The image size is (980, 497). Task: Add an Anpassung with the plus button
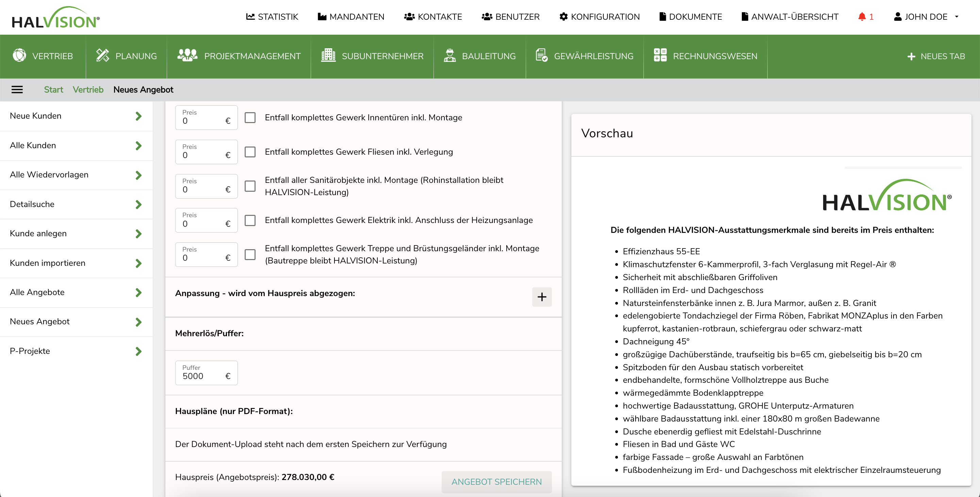[x=542, y=297]
